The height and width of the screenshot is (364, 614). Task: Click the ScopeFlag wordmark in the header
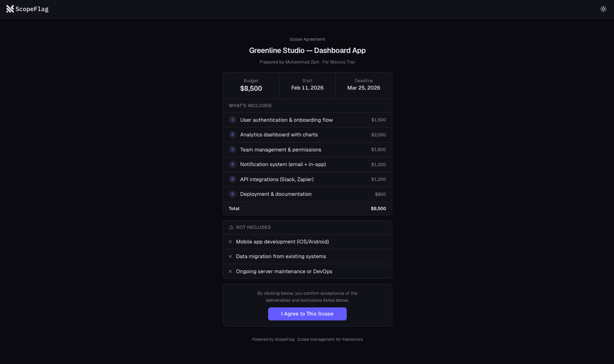coord(32,9)
